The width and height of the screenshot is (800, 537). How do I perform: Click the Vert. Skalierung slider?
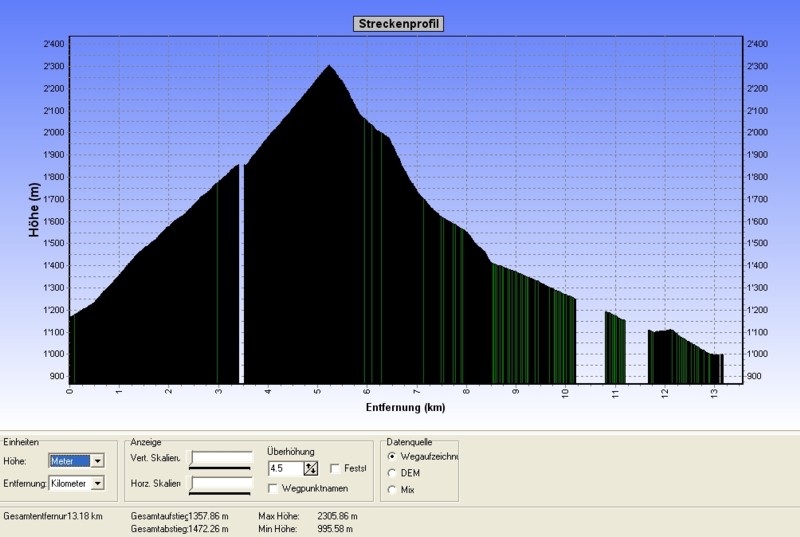221,460
